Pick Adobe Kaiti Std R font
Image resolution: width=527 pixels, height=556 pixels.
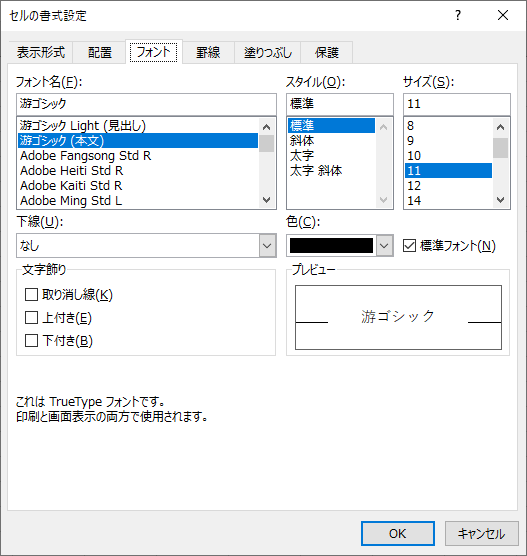click(138, 185)
